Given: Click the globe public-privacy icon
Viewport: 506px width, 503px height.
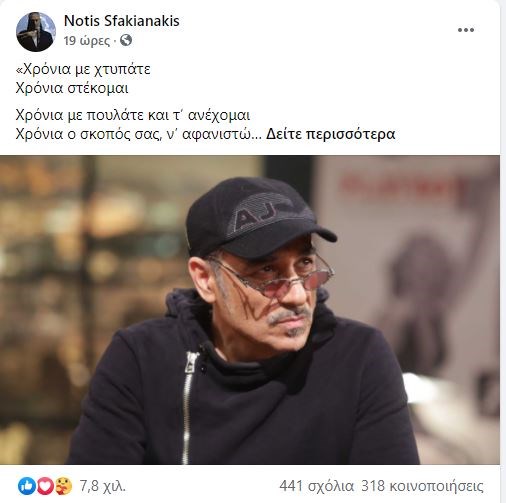Looking at the screenshot, I should 126,40.
